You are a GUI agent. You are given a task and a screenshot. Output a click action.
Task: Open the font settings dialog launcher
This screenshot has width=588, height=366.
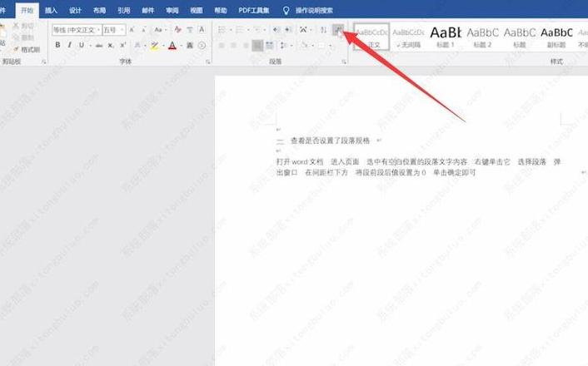[x=207, y=62]
